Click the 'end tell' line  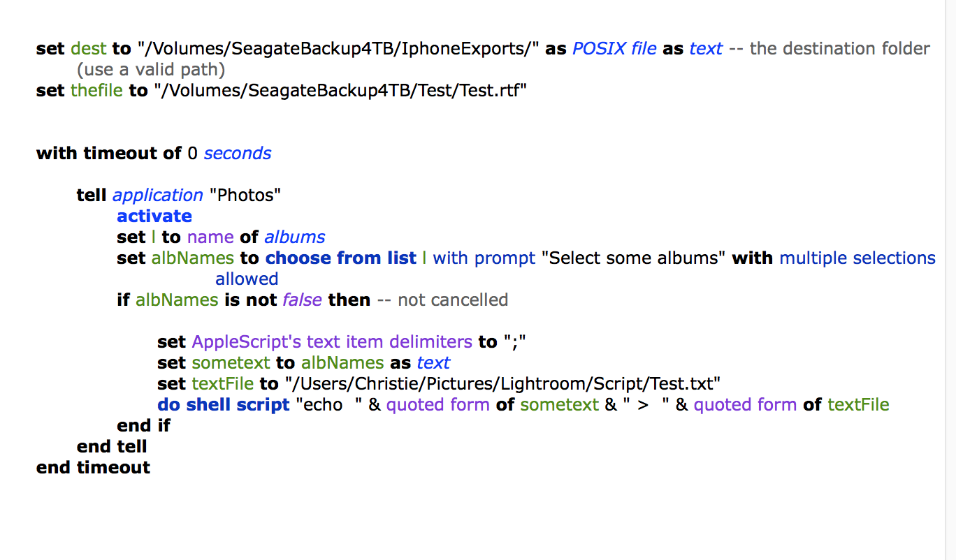tap(112, 447)
